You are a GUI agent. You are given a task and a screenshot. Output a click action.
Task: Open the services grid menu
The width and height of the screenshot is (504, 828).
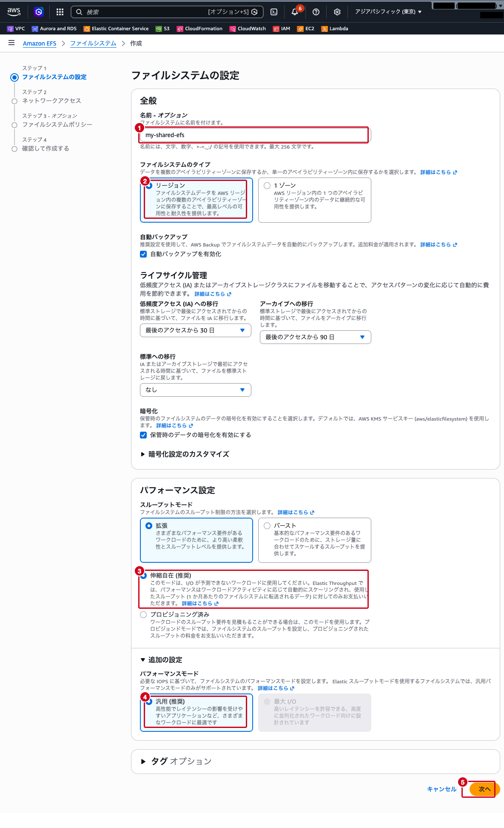tap(60, 12)
